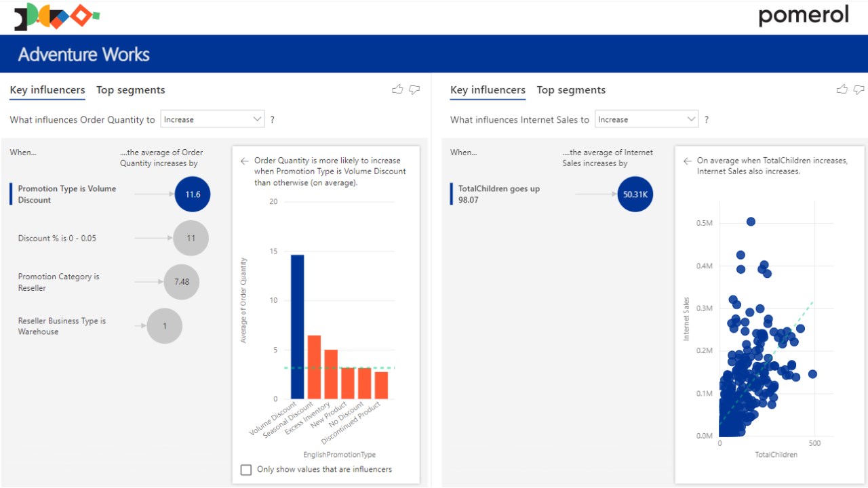The width and height of the screenshot is (868, 488).
Task: Click the orange Seasonal Discount bar
Action: (314, 367)
